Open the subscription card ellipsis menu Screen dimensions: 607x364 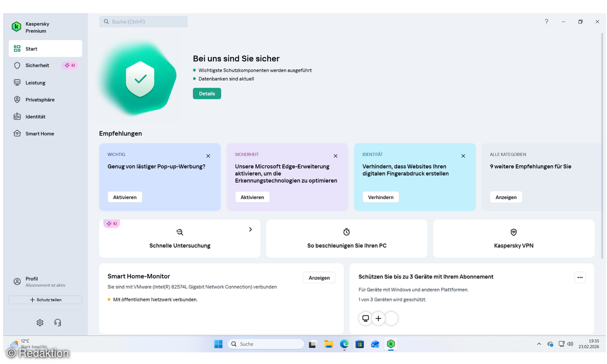tap(580, 277)
